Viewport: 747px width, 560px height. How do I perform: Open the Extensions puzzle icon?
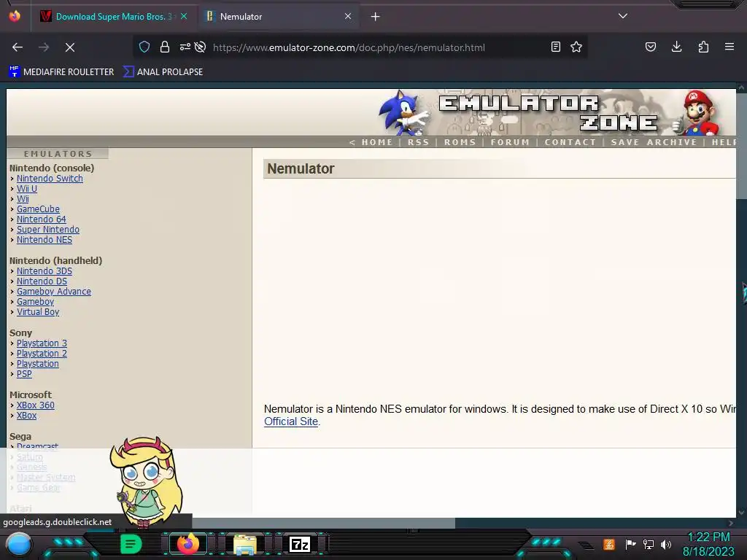703,47
